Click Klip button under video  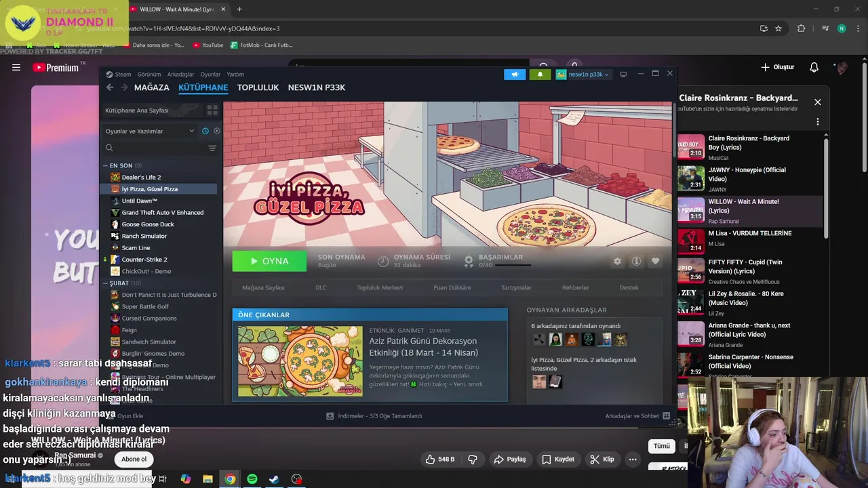[601, 459]
